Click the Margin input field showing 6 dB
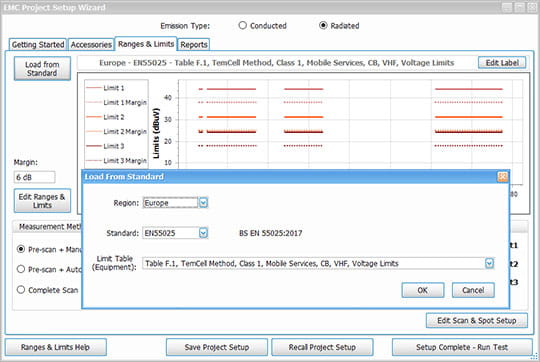Screen dimensions: 540x362 click(x=34, y=177)
